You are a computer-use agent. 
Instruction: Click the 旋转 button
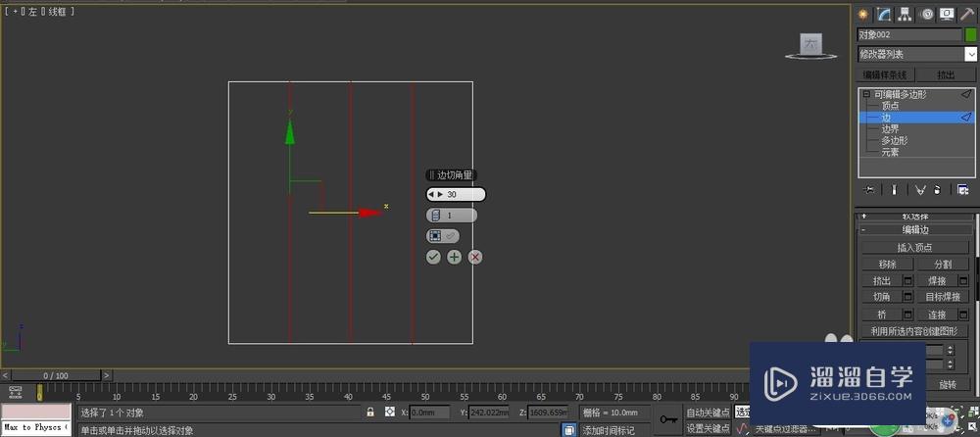pos(948,384)
